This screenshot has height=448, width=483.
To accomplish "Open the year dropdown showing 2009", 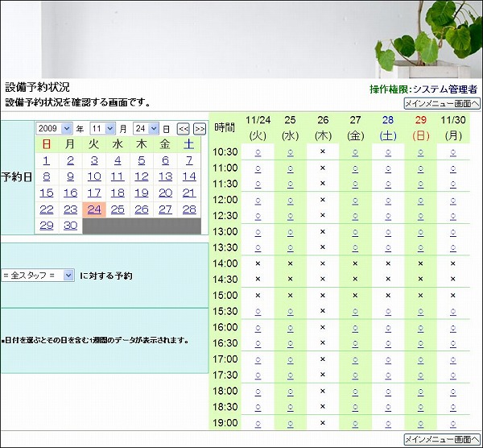I will [54, 128].
